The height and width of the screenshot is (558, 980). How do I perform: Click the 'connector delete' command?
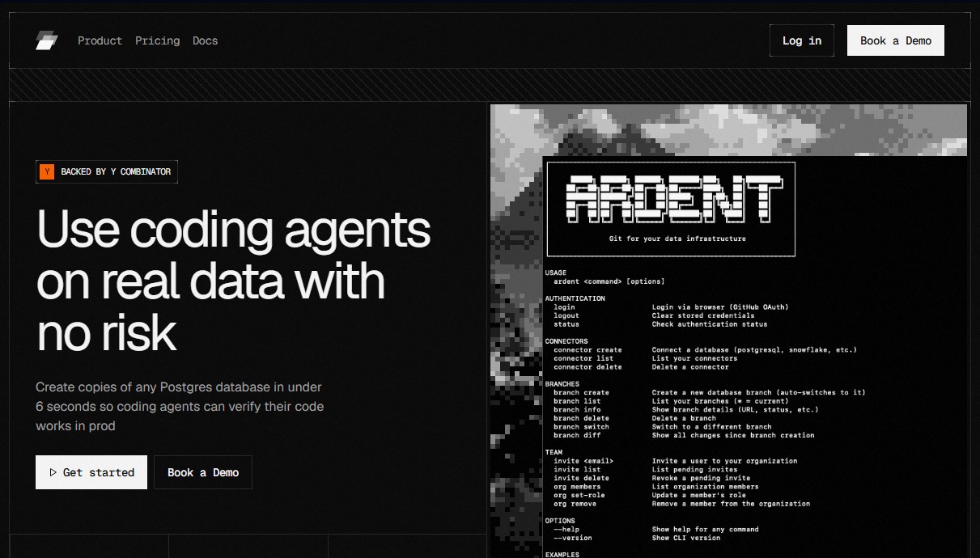588,367
